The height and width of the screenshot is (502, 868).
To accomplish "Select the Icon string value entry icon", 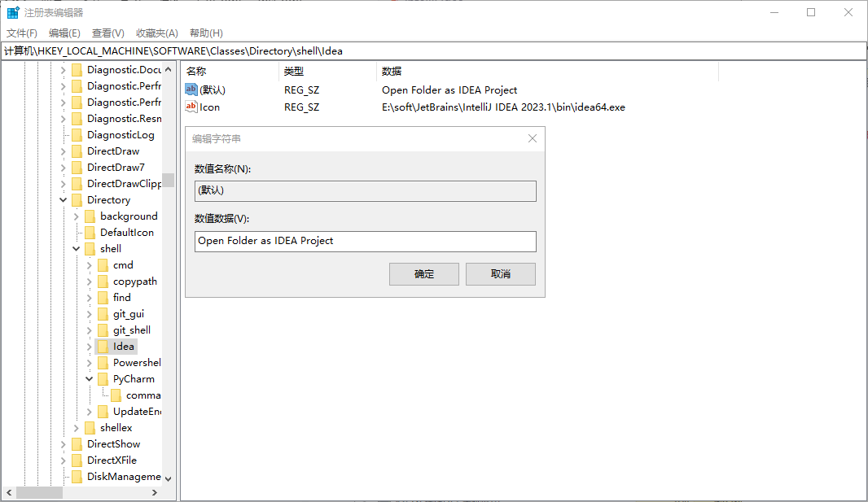I will click(191, 107).
